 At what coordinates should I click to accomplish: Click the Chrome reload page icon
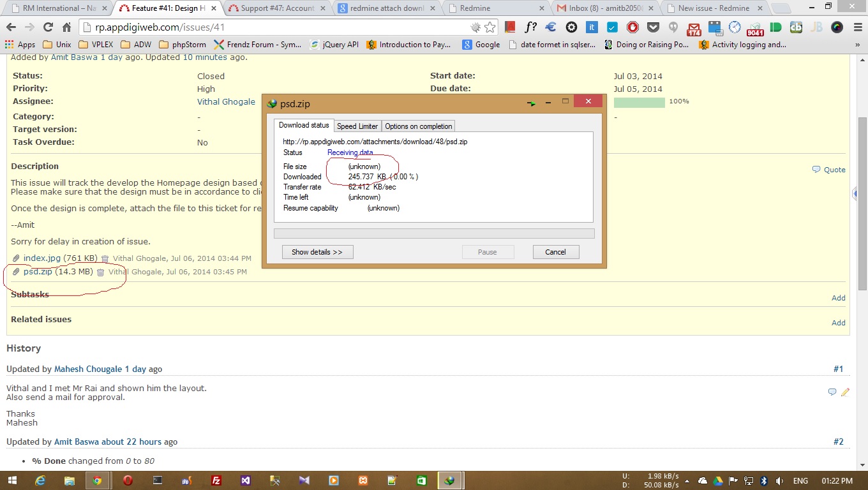48,27
